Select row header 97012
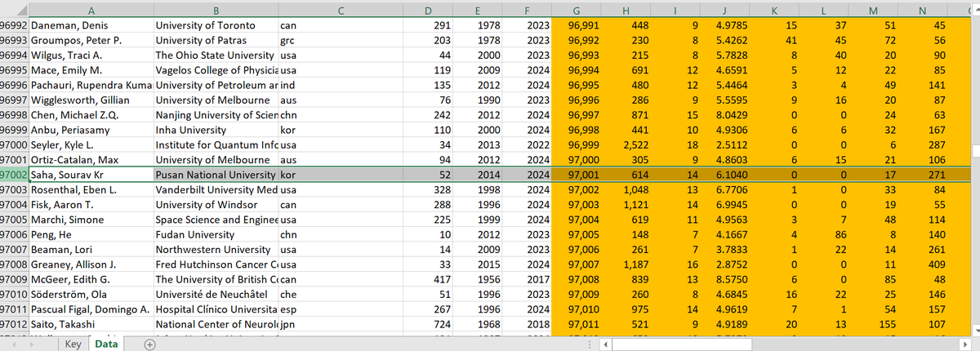This screenshot has width=980, height=351. 14,323
